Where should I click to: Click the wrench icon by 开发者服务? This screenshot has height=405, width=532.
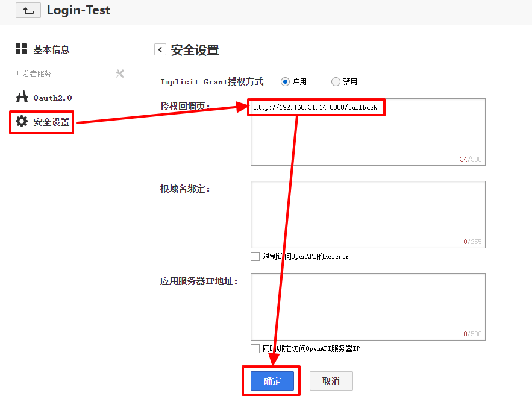[x=119, y=74]
